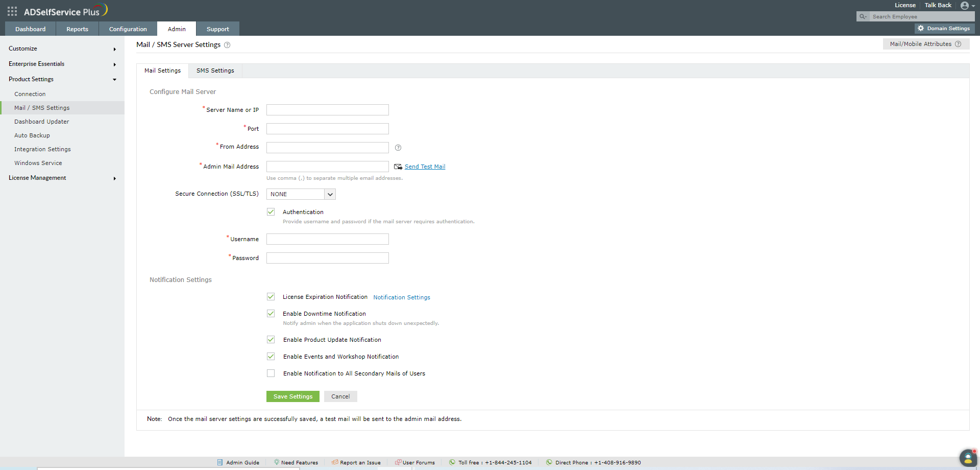This screenshot has height=470, width=980.
Task: Click the envelope icon beside Send Test Mail
Action: tap(398, 166)
